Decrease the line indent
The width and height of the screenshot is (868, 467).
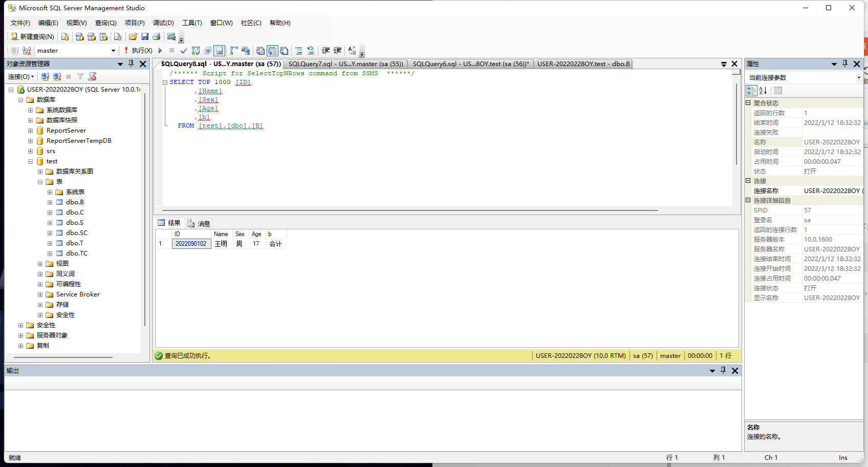tap(325, 51)
